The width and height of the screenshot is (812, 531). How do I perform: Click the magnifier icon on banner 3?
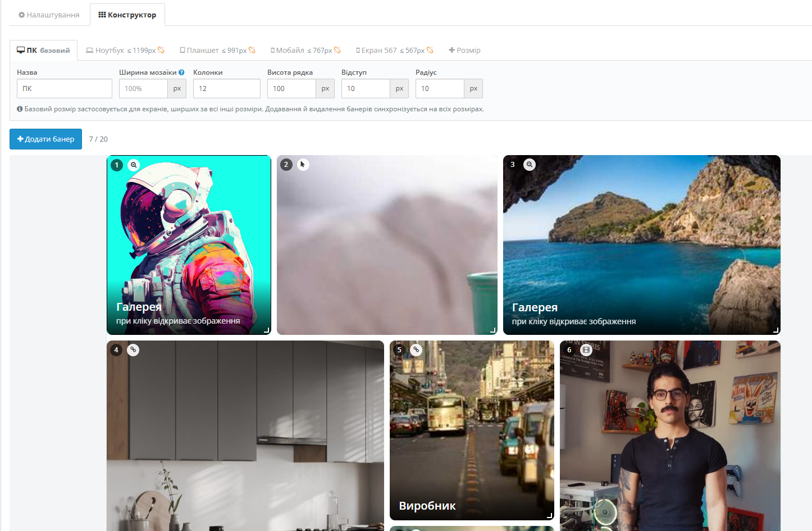pos(530,165)
